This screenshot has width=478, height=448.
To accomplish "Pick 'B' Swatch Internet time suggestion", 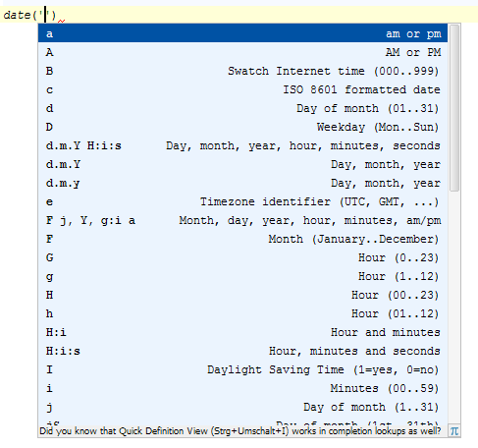I will [x=242, y=71].
